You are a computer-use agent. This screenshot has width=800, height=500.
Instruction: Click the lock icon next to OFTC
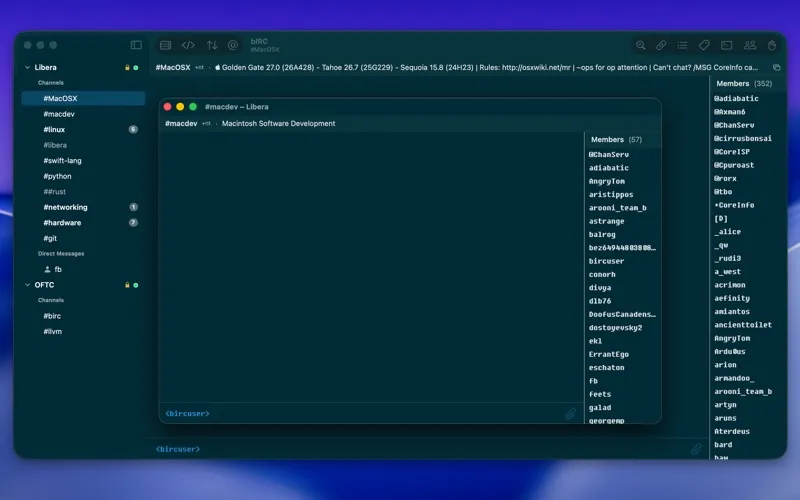pyautogui.click(x=127, y=285)
